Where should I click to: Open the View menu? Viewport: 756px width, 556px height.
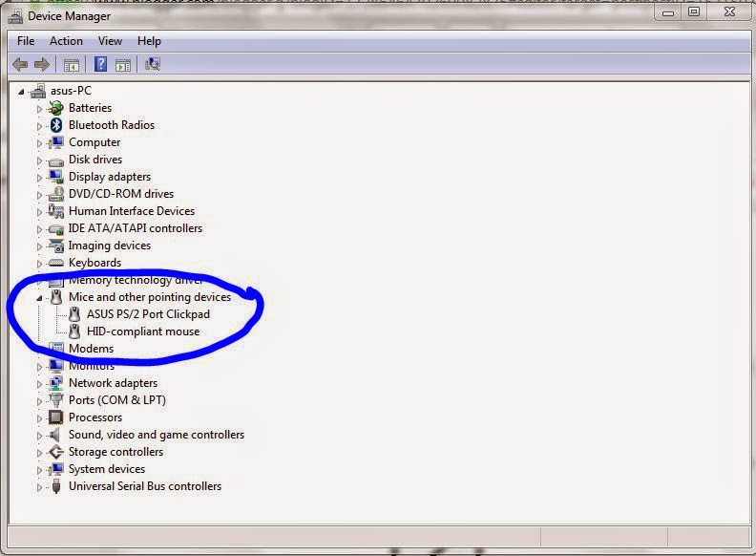click(110, 41)
